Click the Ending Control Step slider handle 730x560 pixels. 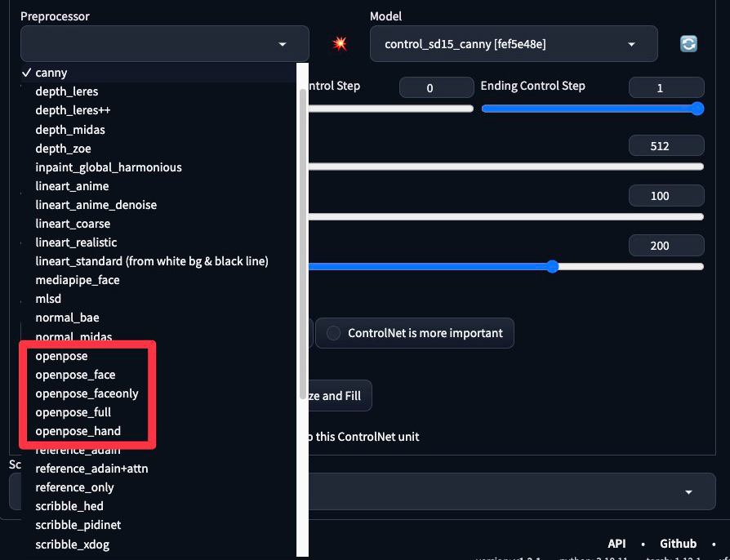(x=697, y=109)
